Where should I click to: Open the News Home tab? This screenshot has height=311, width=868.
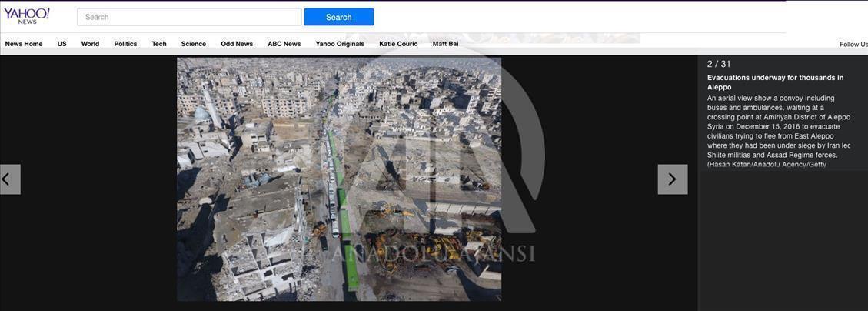click(24, 44)
